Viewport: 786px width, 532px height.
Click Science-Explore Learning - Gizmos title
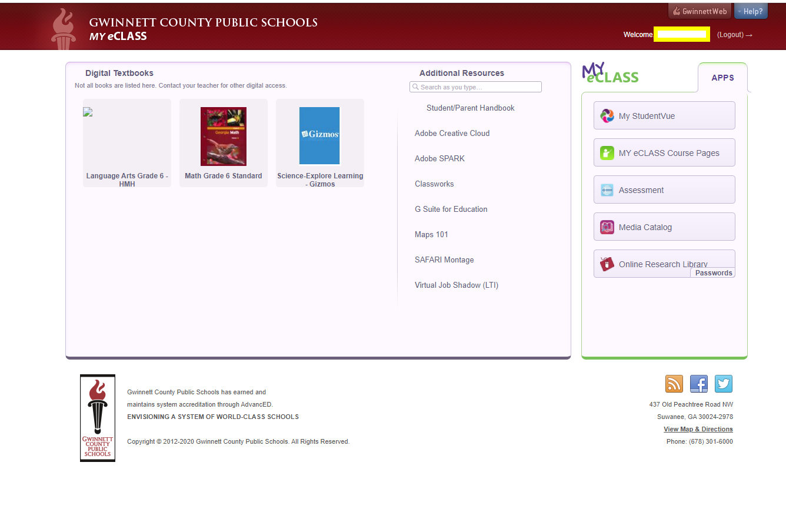(x=320, y=179)
